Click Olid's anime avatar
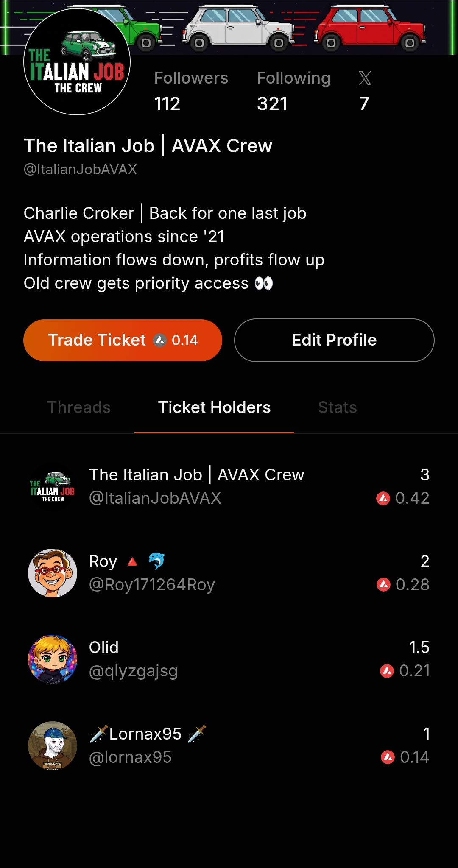458x868 pixels. (53, 659)
